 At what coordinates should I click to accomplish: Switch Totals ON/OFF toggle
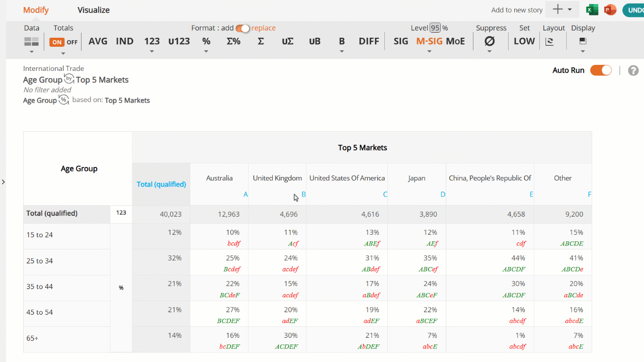coord(64,42)
